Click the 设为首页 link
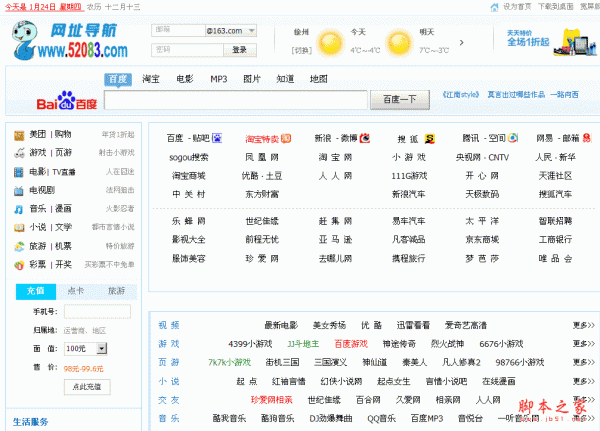 click(x=517, y=7)
